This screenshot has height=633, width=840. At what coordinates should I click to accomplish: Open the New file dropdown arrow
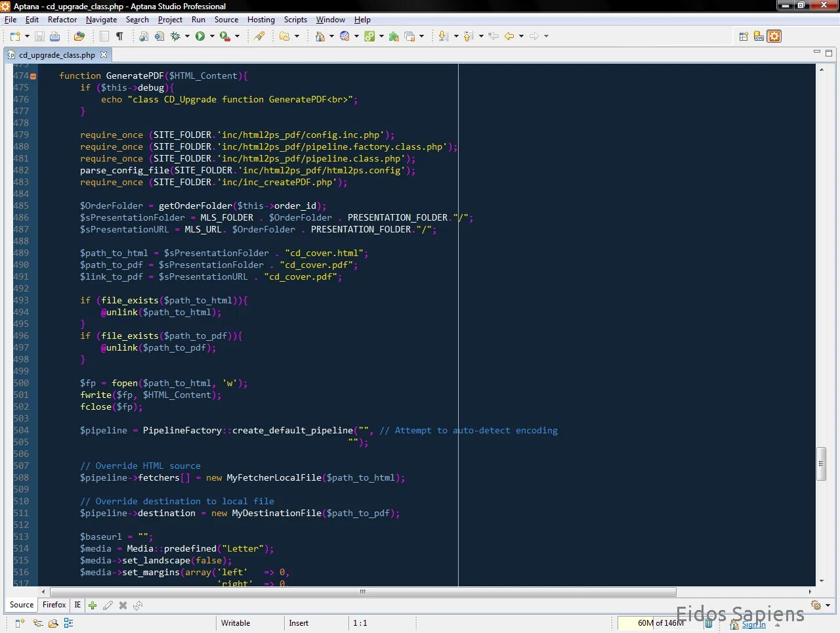[27, 37]
